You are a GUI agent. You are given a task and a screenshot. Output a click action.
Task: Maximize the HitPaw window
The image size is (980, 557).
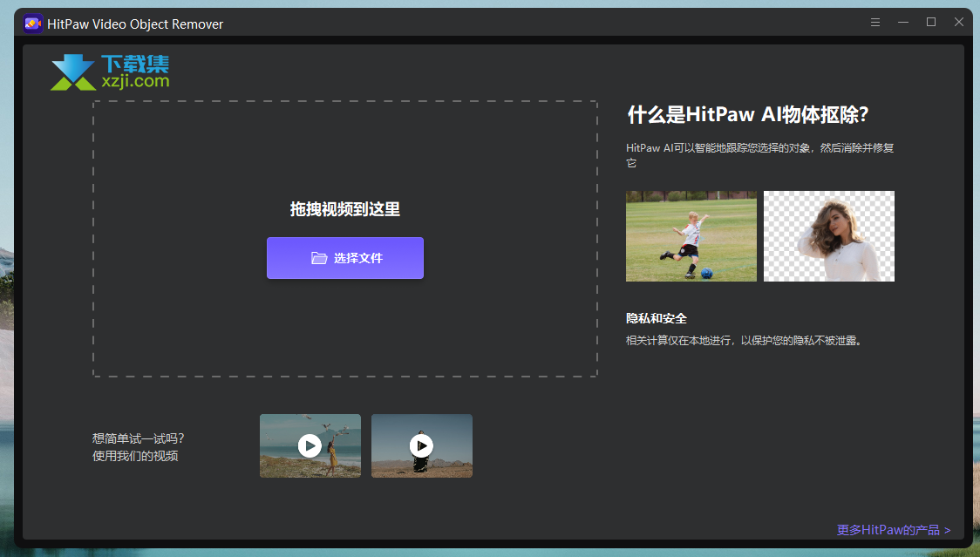point(931,23)
